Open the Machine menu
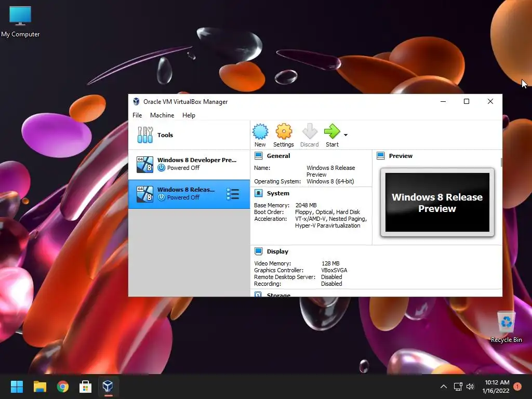 162,115
